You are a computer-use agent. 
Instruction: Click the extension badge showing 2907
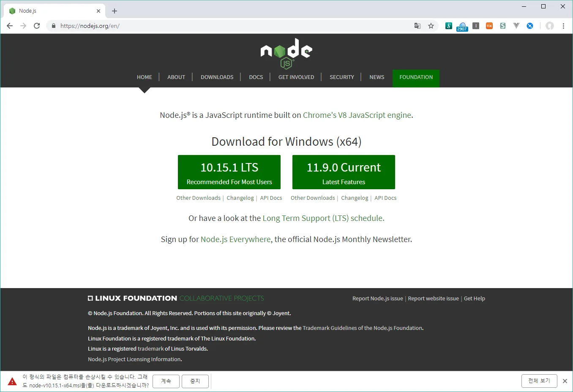coord(462,27)
